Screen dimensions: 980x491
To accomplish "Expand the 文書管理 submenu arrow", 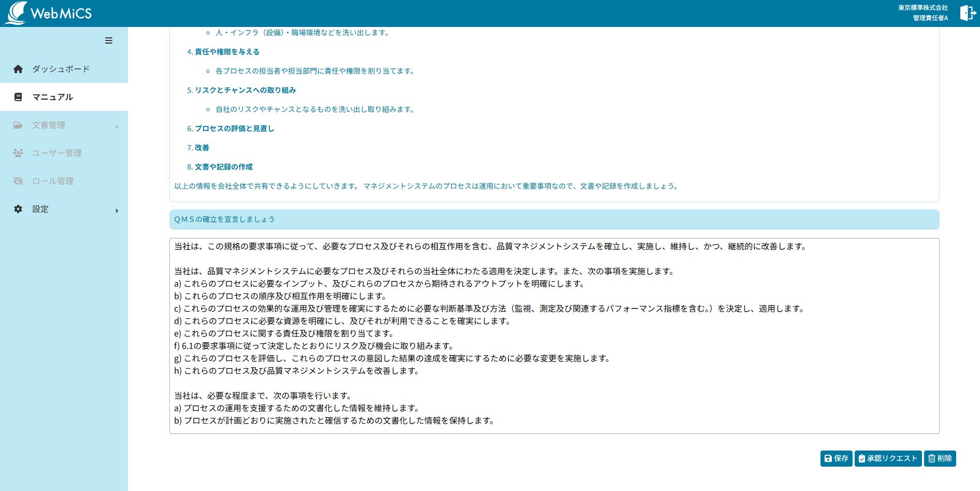I will pos(117,127).
